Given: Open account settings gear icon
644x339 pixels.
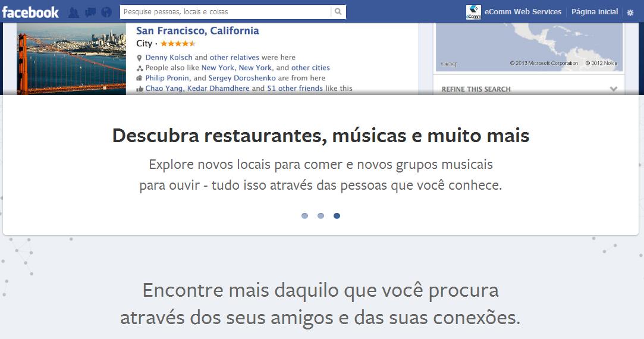Looking at the screenshot, I should (x=630, y=12).
